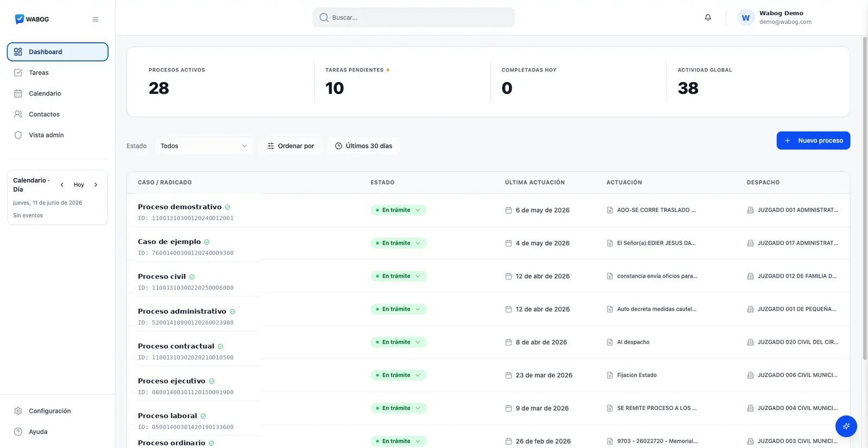Click verified check icon beside Proceso ejecutivo
The width and height of the screenshot is (868, 448).
(x=212, y=381)
